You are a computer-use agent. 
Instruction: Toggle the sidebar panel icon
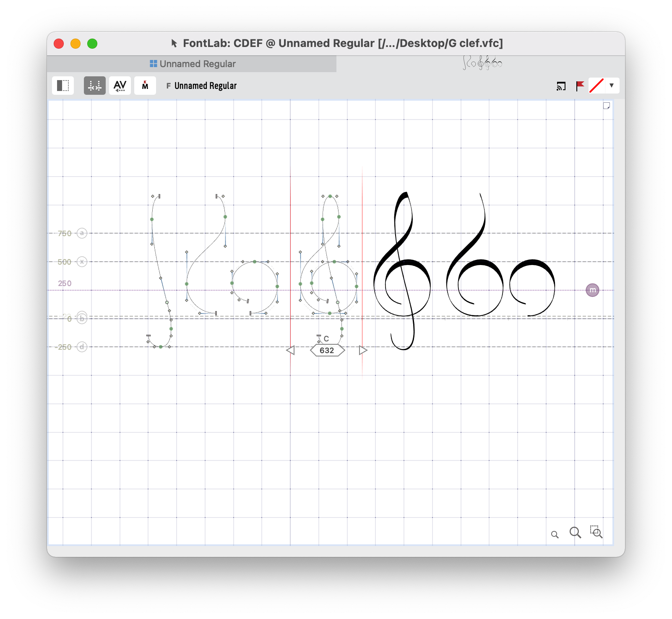[x=63, y=86]
